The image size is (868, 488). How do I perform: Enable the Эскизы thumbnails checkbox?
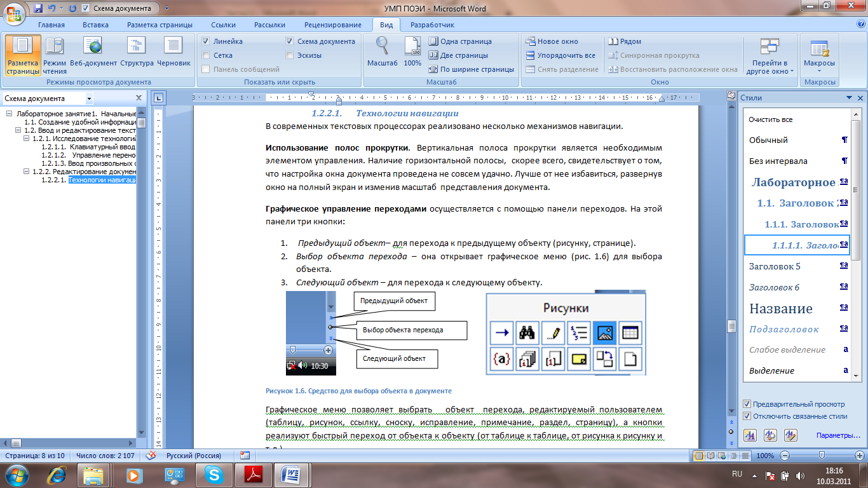click(290, 55)
